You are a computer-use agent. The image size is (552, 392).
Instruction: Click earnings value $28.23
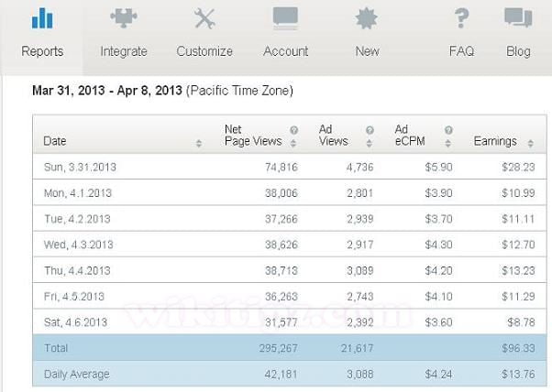[518, 167]
